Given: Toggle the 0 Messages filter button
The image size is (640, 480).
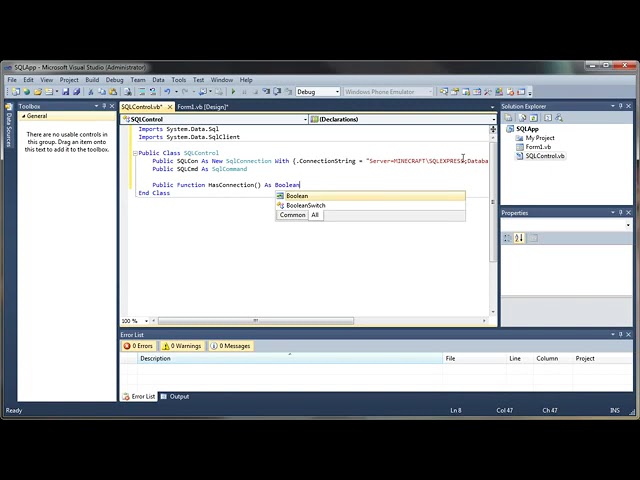Looking at the screenshot, I should [x=231, y=346].
